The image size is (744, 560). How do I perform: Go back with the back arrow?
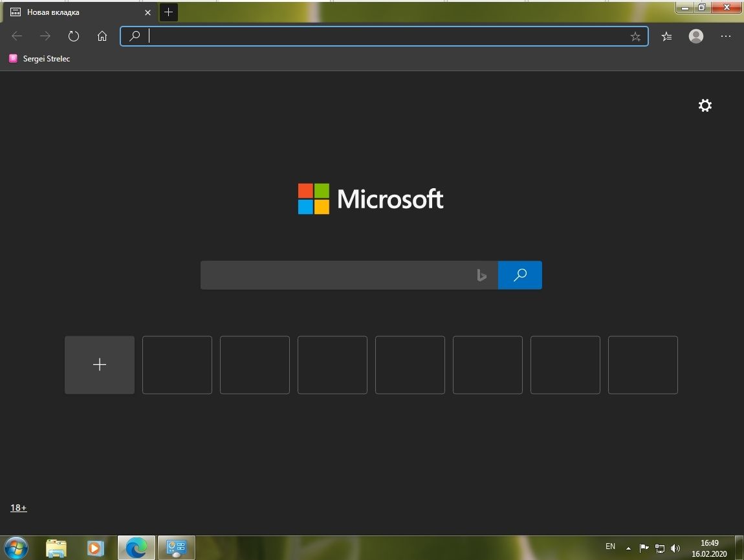(x=17, y=36)
